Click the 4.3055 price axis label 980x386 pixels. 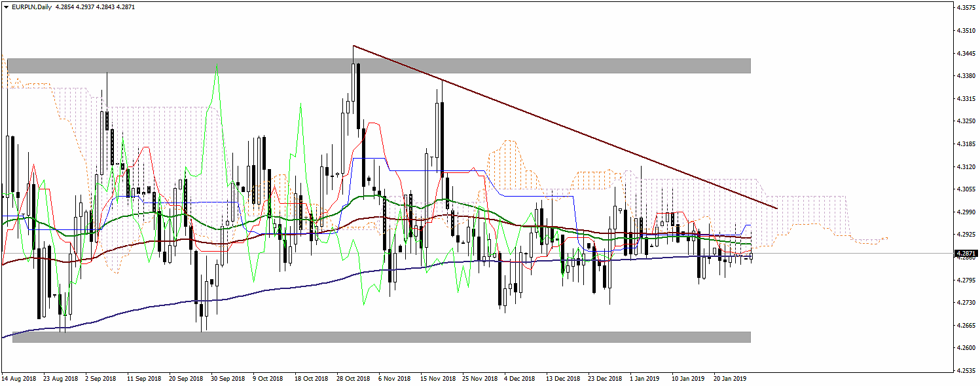(966, 189)
